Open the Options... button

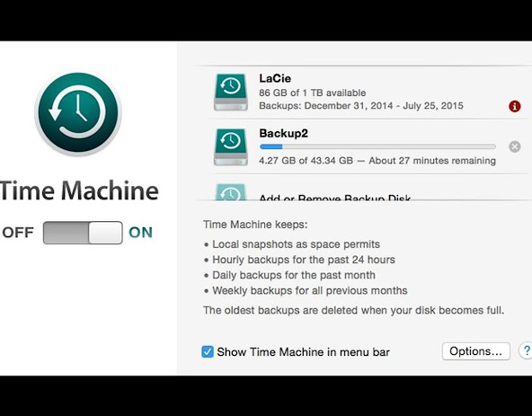tap(476, 351)
